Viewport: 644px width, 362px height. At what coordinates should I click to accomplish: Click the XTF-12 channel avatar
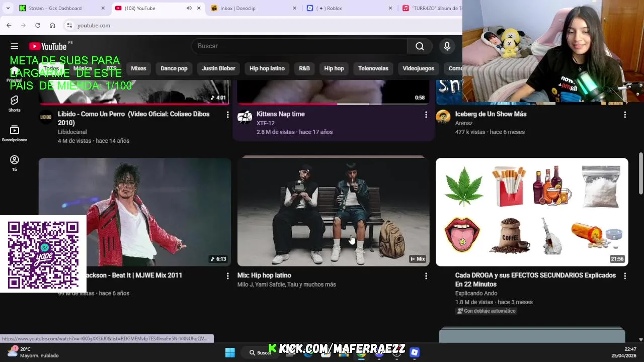[245, 117]
